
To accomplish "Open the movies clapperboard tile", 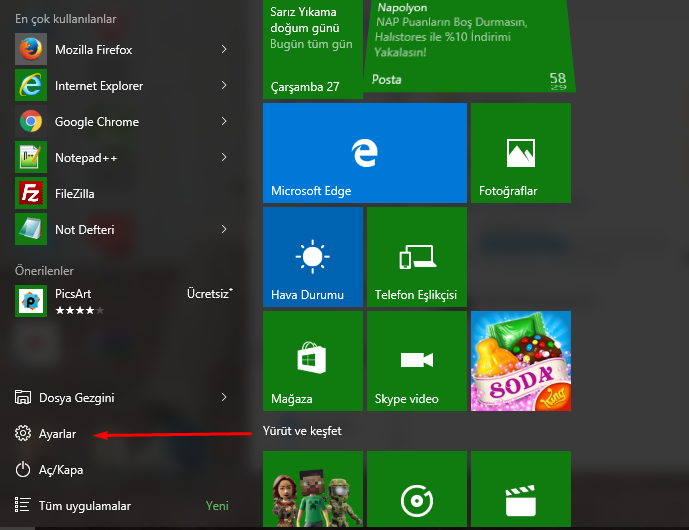I will click(521, 489).
